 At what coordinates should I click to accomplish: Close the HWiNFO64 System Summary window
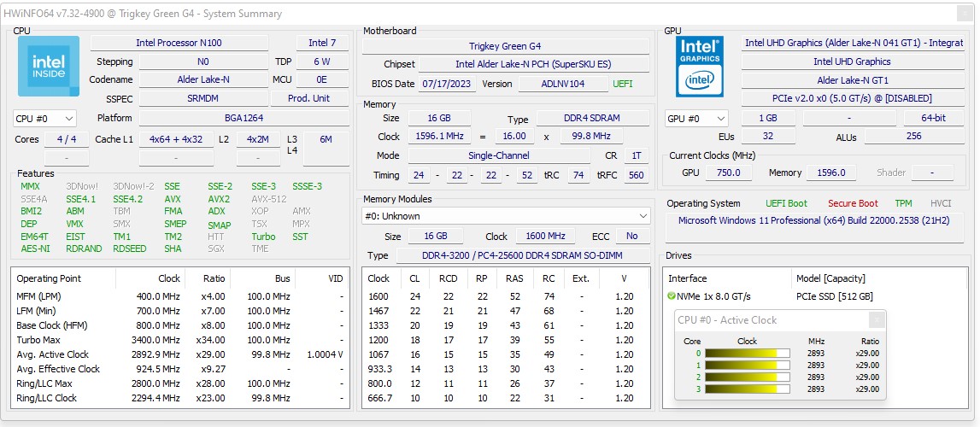coord(963,14)
